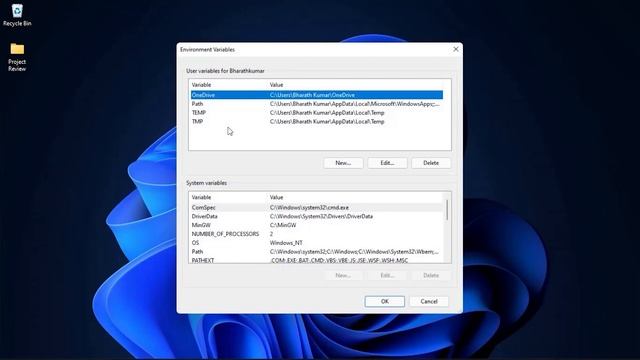This screenshot has width=640, height=360.
Task: Click Delete under user variables
Action: (x=431, y=163)
